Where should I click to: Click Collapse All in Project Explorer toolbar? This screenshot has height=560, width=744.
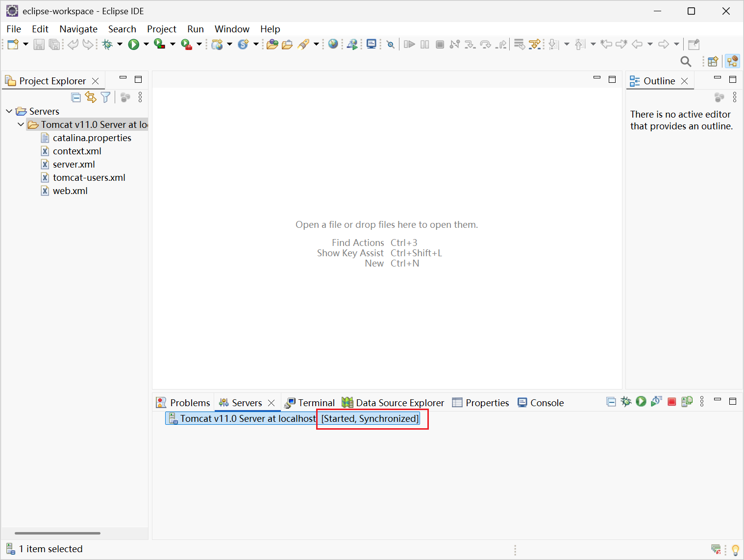point(76,97)
